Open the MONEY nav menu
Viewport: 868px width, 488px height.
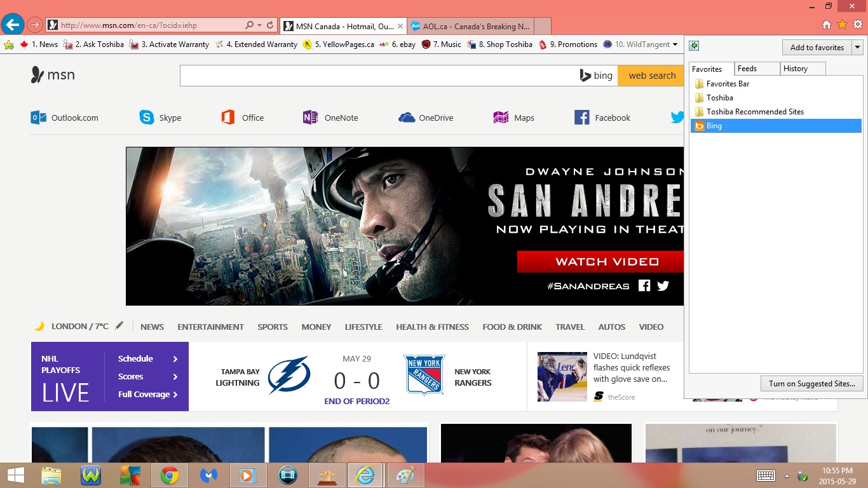[x=316, y=327]
